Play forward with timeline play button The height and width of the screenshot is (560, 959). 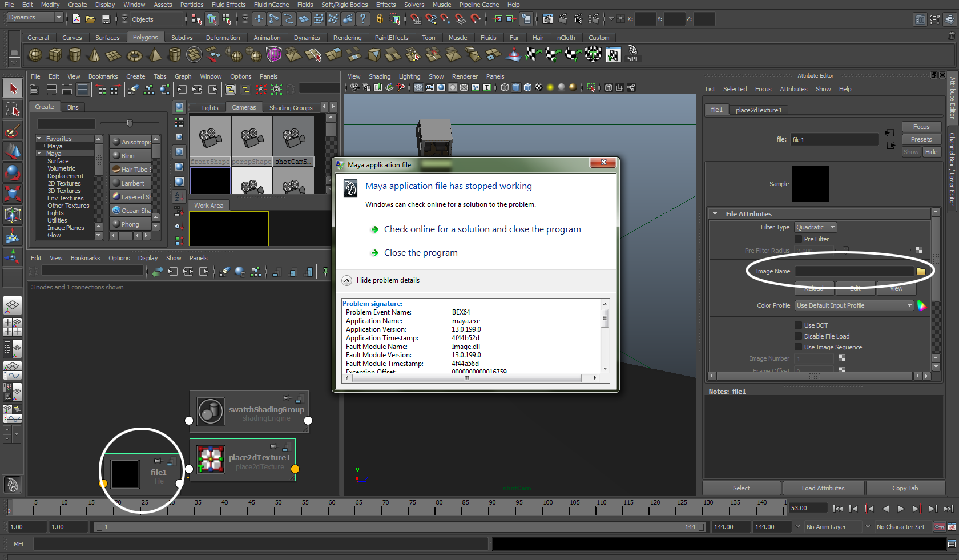[901, 509]
